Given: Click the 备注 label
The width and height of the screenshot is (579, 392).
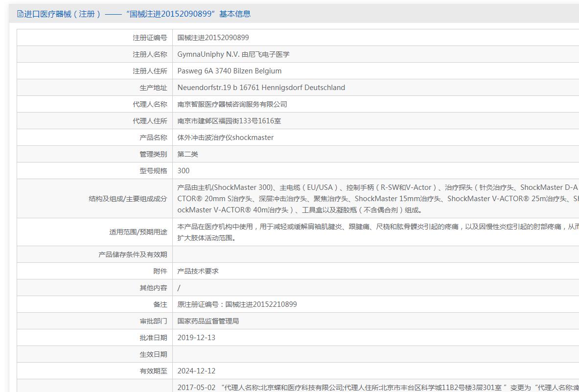Looking at the screenshot, I should [160, 304].
